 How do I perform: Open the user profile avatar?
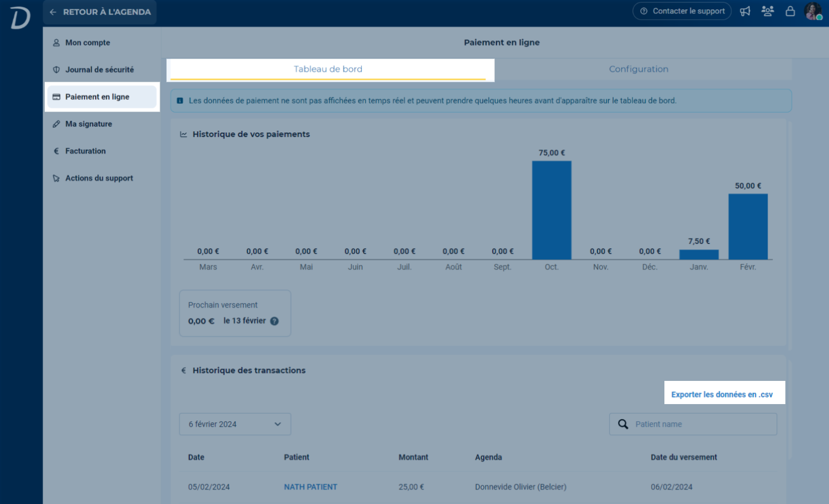tap(812, 11)
